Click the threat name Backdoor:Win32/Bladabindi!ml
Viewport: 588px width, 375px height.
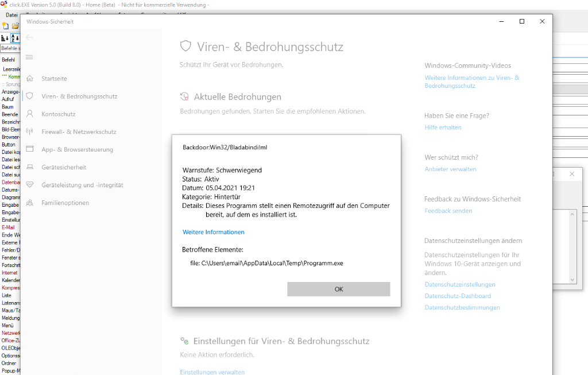[x=225, y=148]
